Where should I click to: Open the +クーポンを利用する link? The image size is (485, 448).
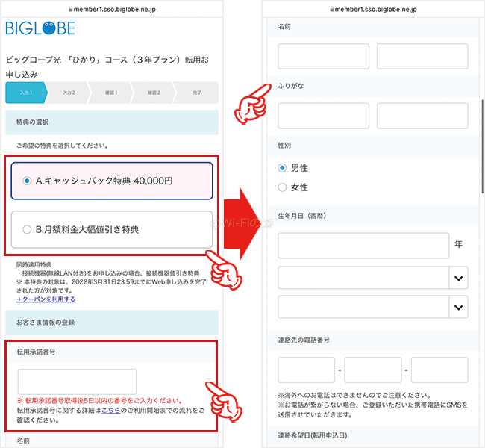click(46, 299)
